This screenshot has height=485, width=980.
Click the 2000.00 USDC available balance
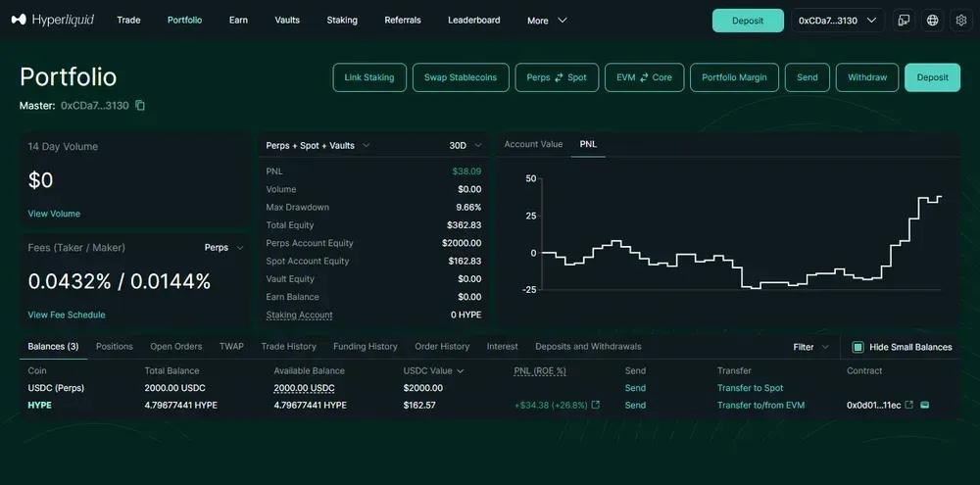click(304, 388)
